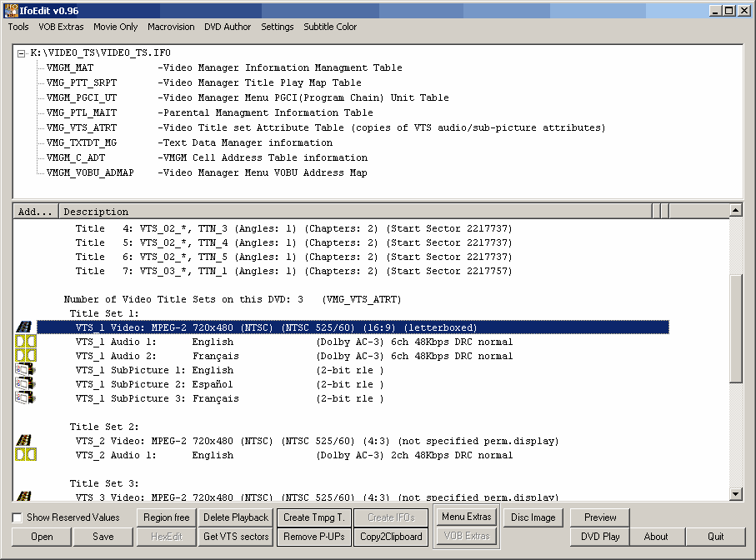Click the Get VTS sectors button

click(x=236, y=537)
